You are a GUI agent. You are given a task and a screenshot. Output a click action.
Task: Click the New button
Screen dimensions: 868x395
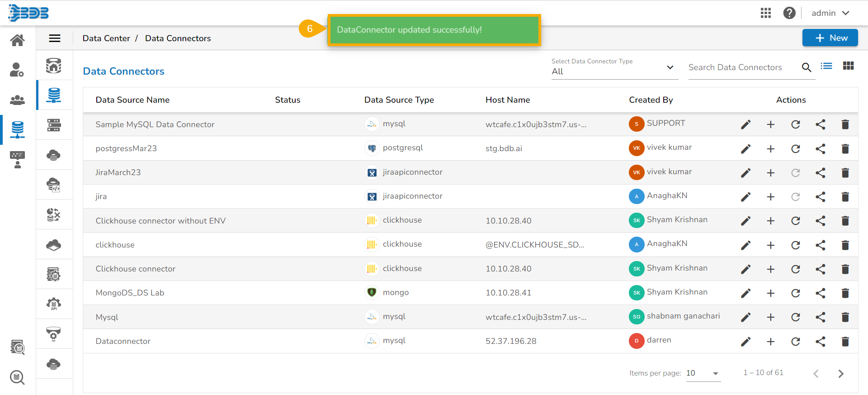[830, 38]
